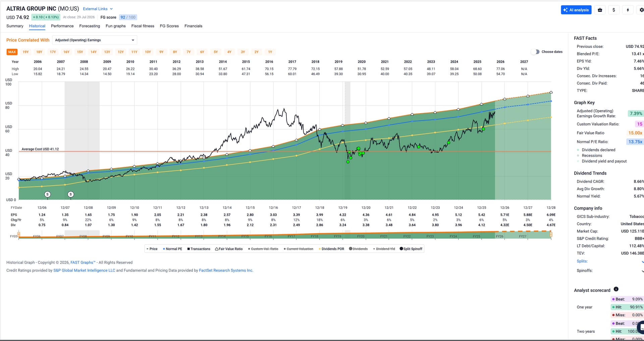Viewport: 644px width, 341px height.
Task: Click the lightning bolt icon
Action: 628,10
